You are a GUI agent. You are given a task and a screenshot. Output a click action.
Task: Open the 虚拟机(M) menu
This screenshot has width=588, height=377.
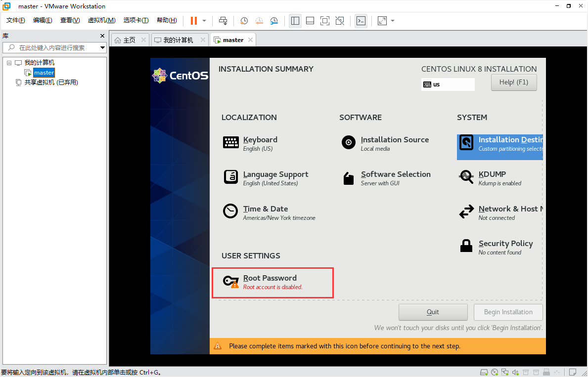coord(101,20)
